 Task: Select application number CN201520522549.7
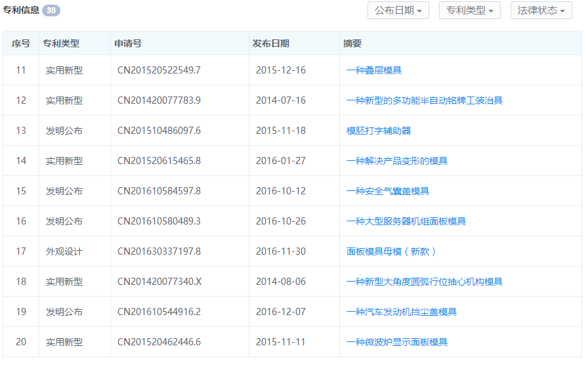click(159, 70)
